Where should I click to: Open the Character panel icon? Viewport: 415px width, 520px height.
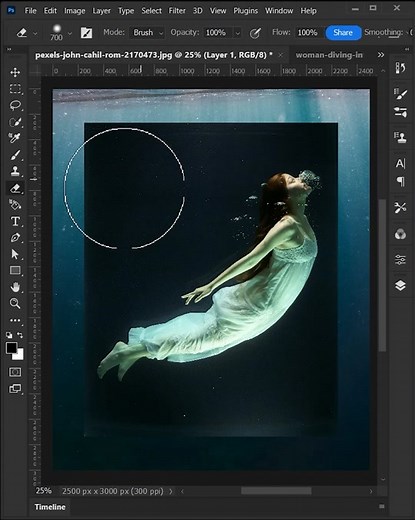pos(400,163)
